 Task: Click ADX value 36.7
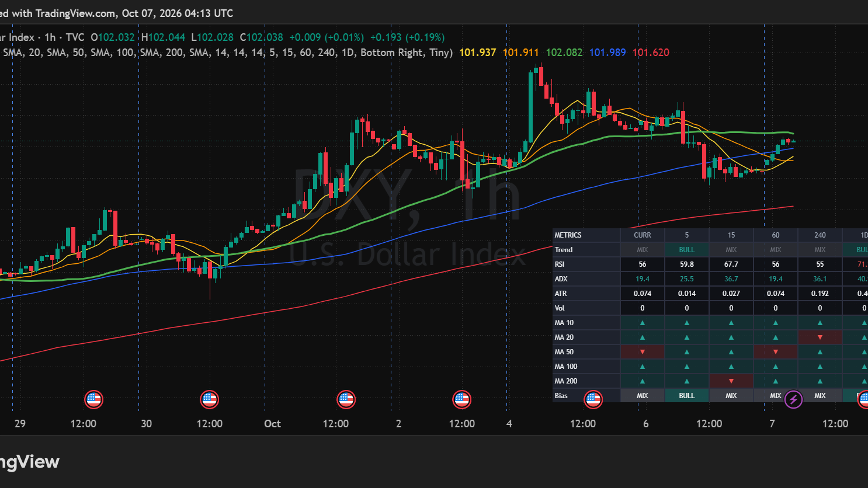point(731,279)
